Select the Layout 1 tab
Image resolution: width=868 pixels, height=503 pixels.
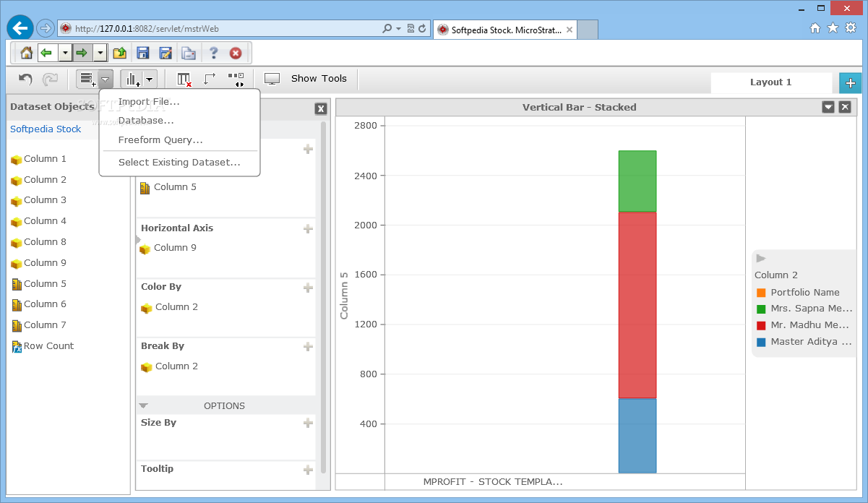[770, 82]
